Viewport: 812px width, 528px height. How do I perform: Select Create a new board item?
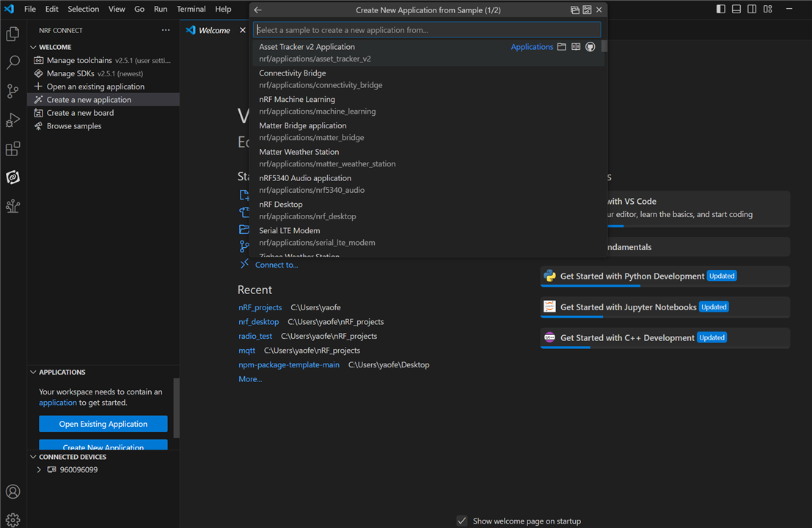pyautogui.click(x=103, y=113)
